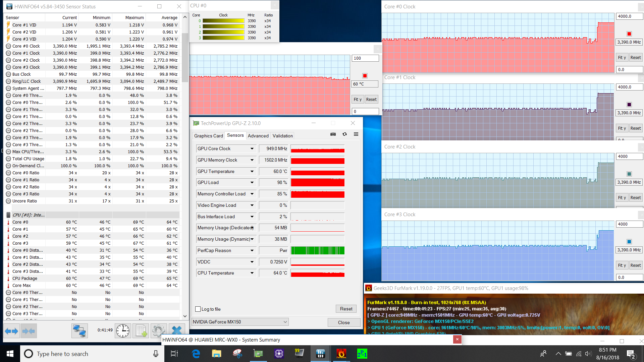644x362 pixels.
Task: Launch Microsoft Edge from the taskbar
Action: [196, 354]
